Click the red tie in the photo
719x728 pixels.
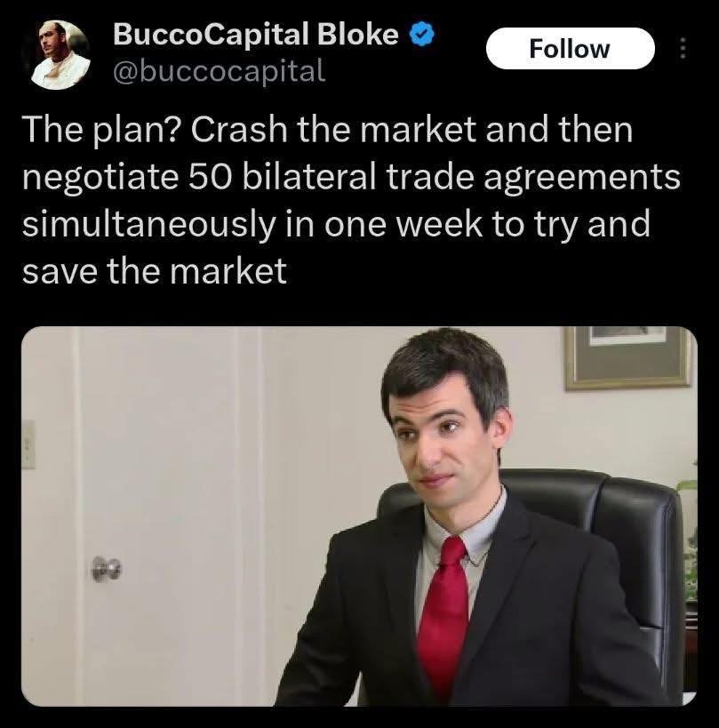[444, 618]
